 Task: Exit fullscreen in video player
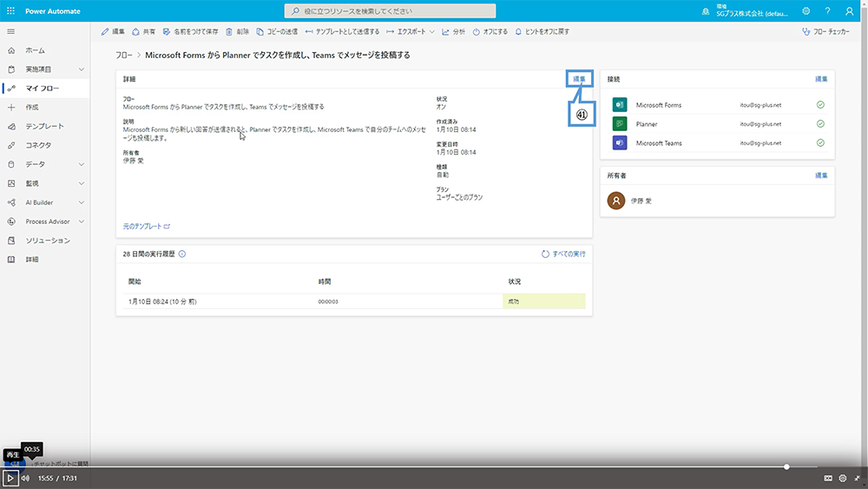(857, 478)
